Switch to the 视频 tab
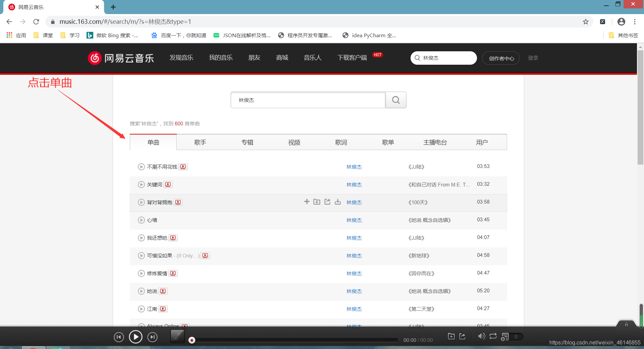The width and height of the screenshot is (644, 349). point(294,142)
